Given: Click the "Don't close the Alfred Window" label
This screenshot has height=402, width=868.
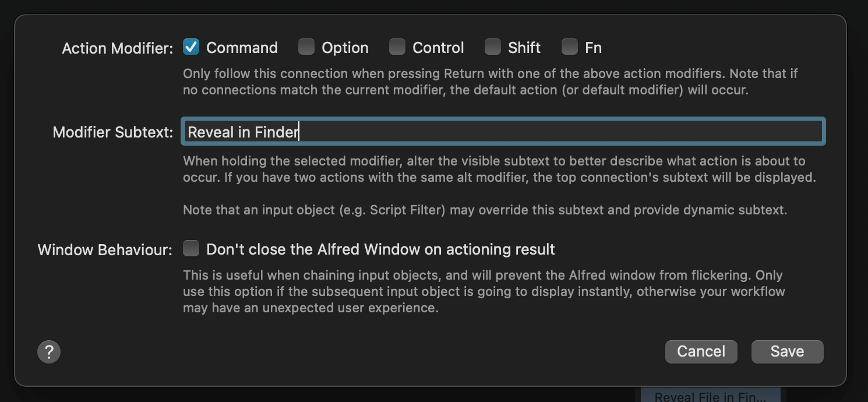Looking at the screenshot, I should tap(380, 250).
